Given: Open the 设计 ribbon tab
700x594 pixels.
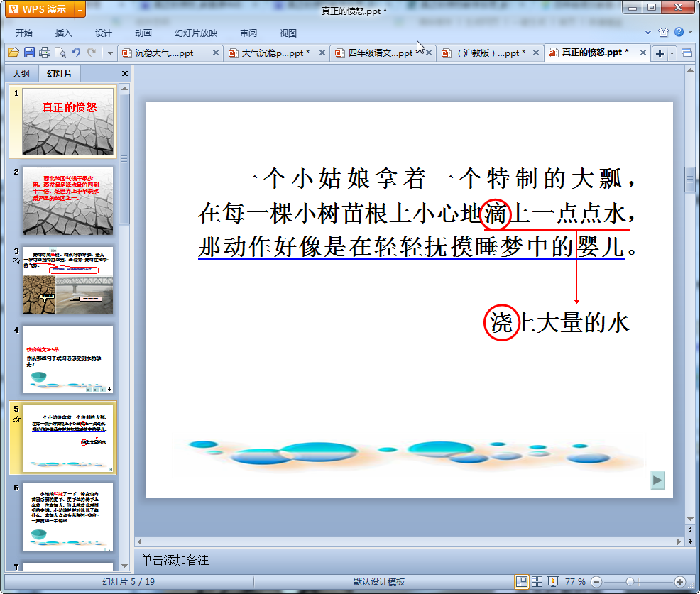Looking at the screenshot, I should click(x=103, y=33).
